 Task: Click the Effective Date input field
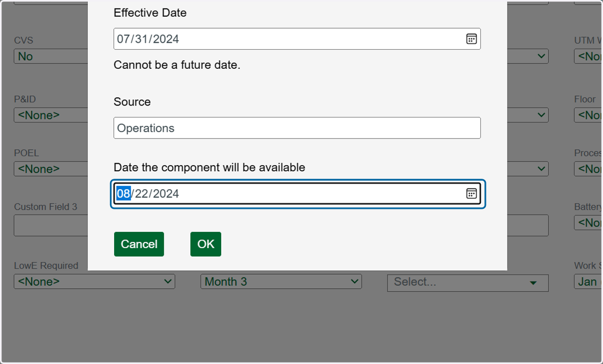coord(297,39)
